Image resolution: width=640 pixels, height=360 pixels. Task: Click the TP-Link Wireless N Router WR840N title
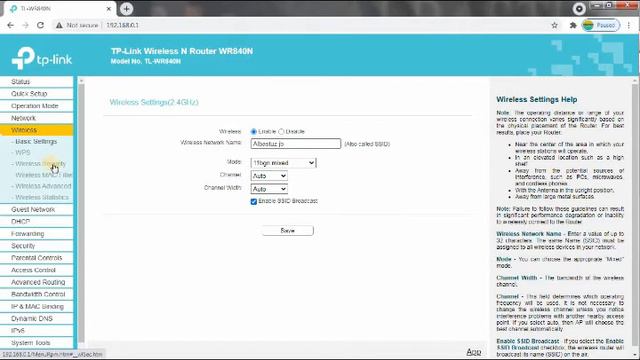coord(182,51)
